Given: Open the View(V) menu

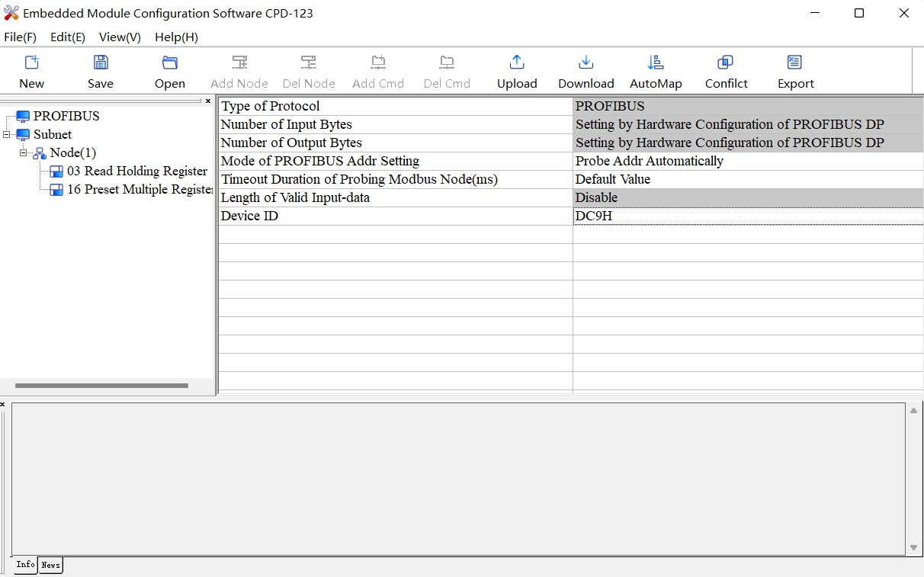Looking at the screenshot, I should (x=120, y=37).
